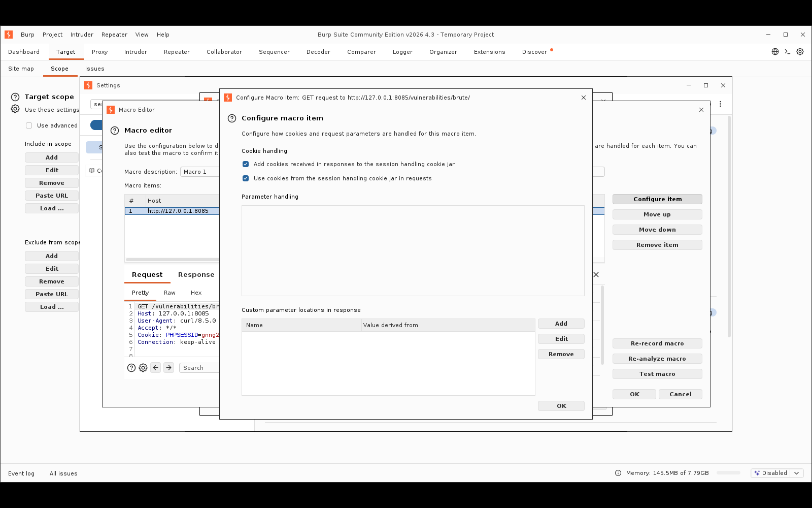812x508 pixels.
Task: Open the Decoder tab
Action: [318, 52]
